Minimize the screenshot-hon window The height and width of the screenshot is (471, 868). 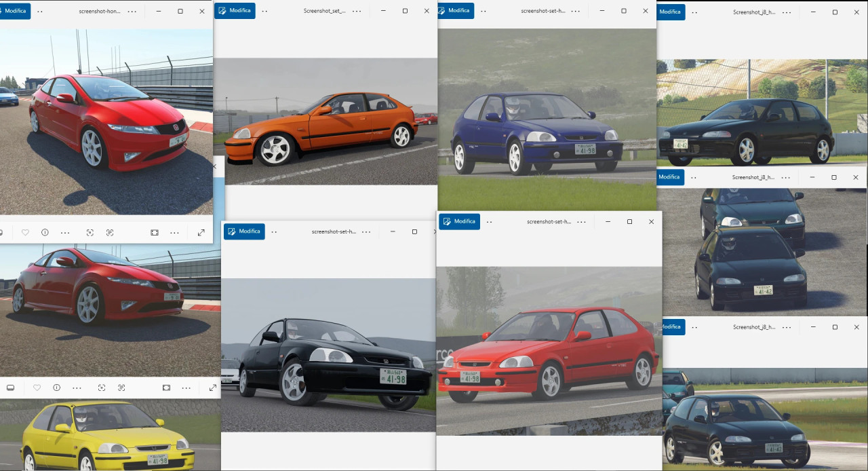[x=158, y=12]
